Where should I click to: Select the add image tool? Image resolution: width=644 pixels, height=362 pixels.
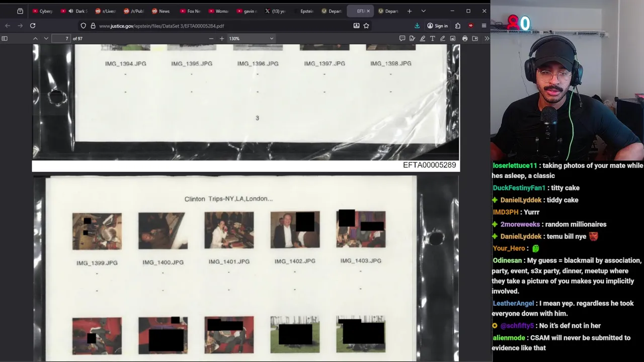click(452, 39)
